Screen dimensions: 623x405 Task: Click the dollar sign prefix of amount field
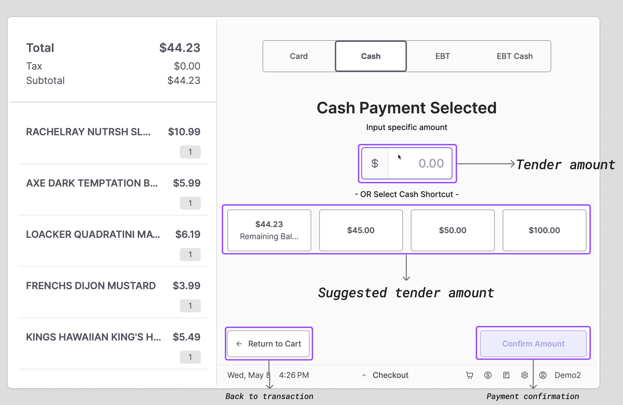pyautogui.click(x=375, y=163)
